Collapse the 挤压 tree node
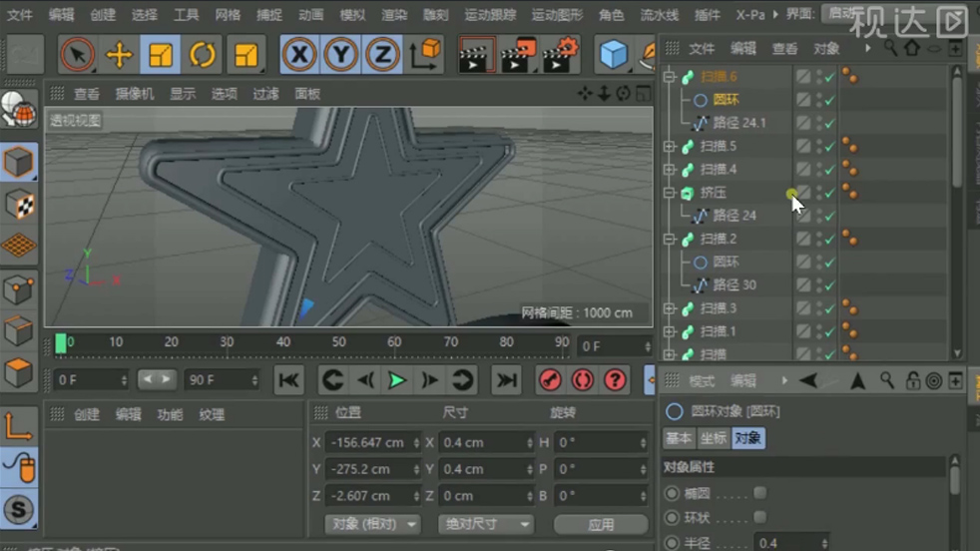 pyautogui.click(x=670, y=192)
